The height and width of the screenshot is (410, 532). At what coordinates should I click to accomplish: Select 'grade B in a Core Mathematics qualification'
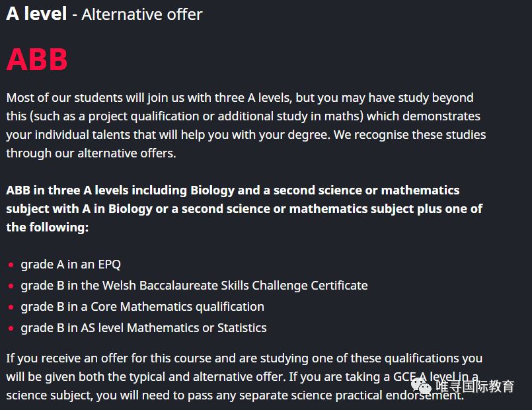tap(143, 307)
